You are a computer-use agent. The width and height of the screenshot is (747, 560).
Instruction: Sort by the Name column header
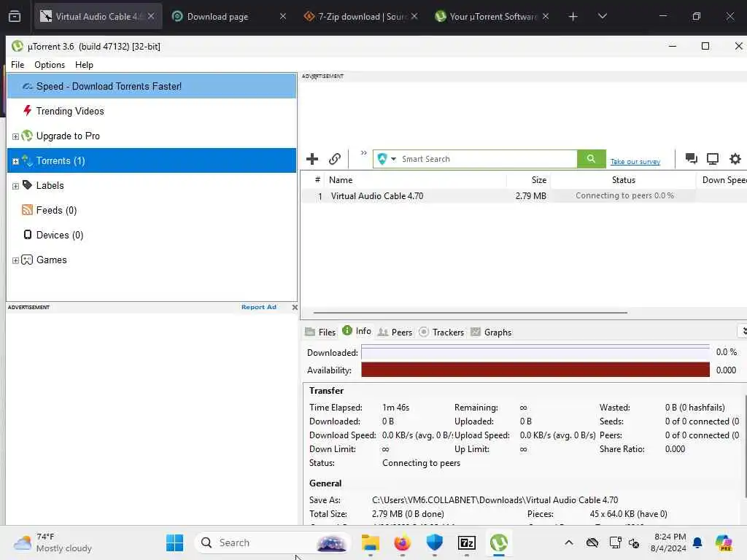click(x=415, y=180)
